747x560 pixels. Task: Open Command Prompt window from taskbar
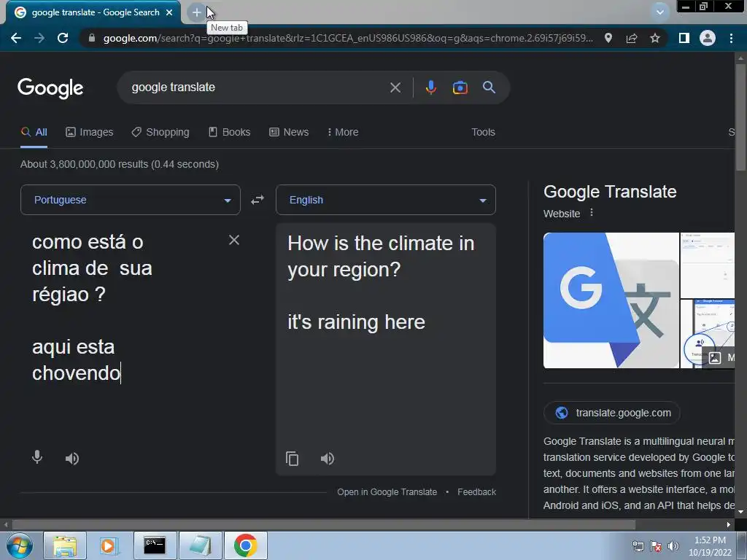(155, 545)
